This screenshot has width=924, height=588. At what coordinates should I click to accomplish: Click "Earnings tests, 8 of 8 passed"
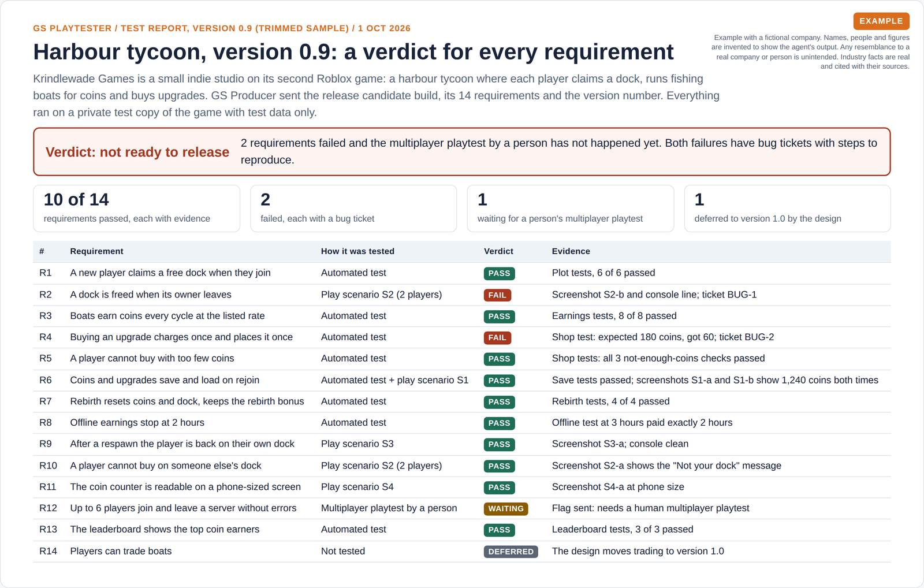[x=614, y=316]
